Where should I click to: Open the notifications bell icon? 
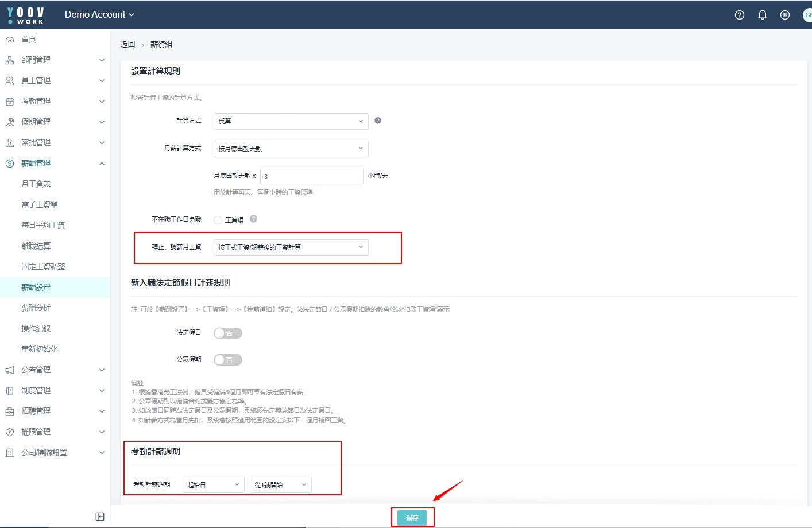pos(763,15)
